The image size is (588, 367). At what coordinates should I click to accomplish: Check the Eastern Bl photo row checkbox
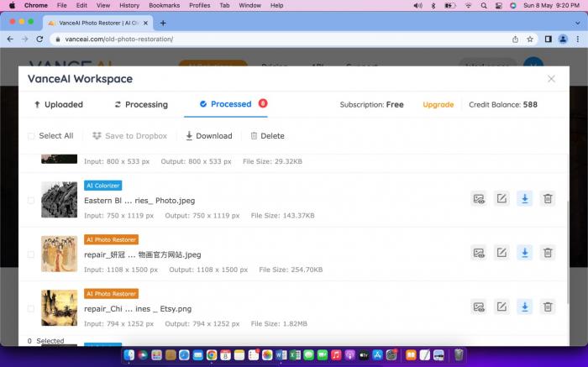point(31,201)
